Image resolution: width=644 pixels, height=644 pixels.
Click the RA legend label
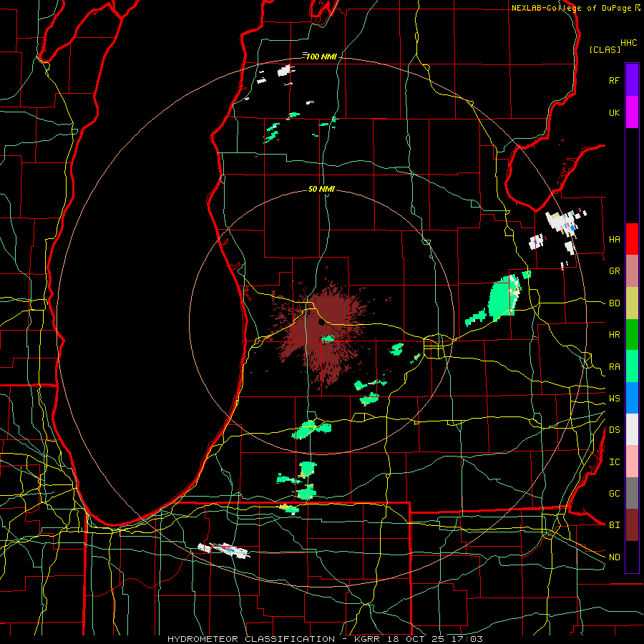coord(614,367)
